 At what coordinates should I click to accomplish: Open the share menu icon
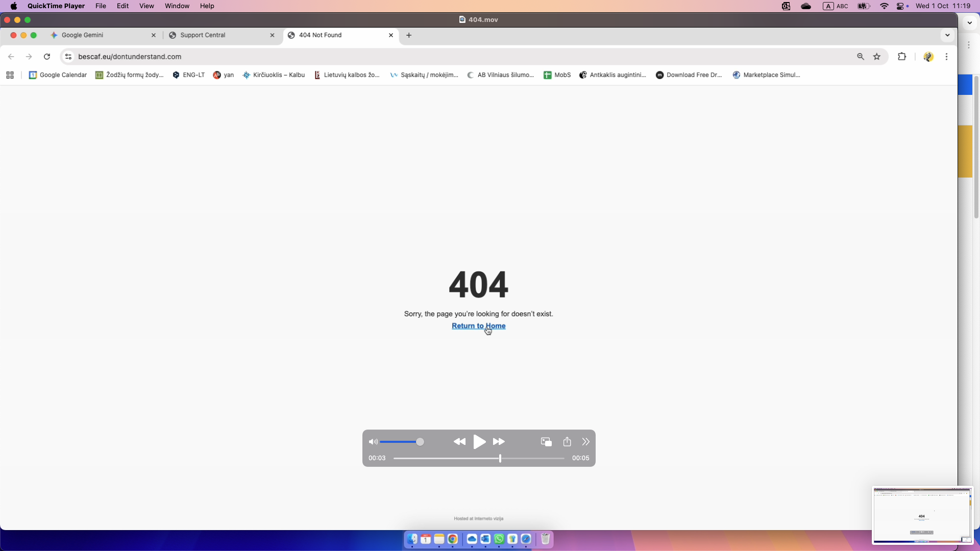point(567,442)
